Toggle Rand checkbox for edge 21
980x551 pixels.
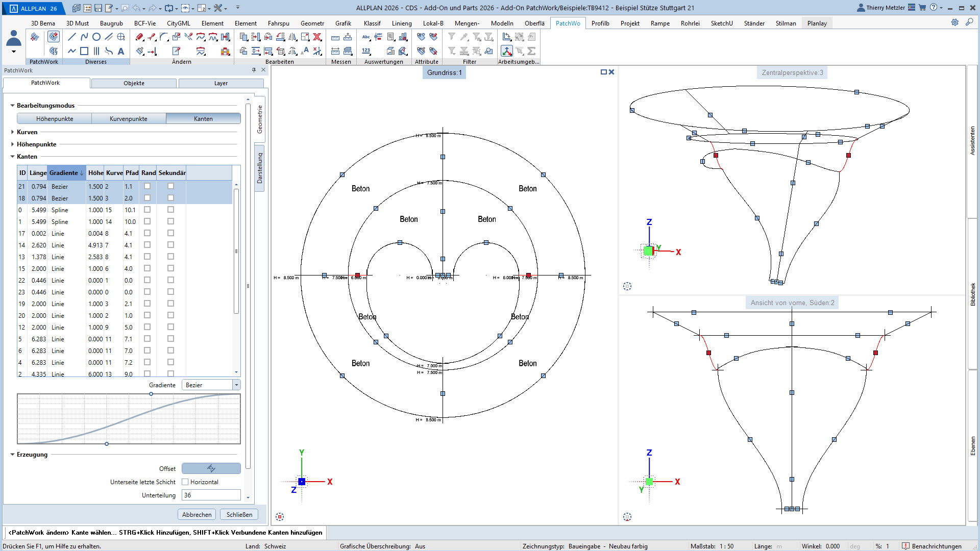pos(148,186)
